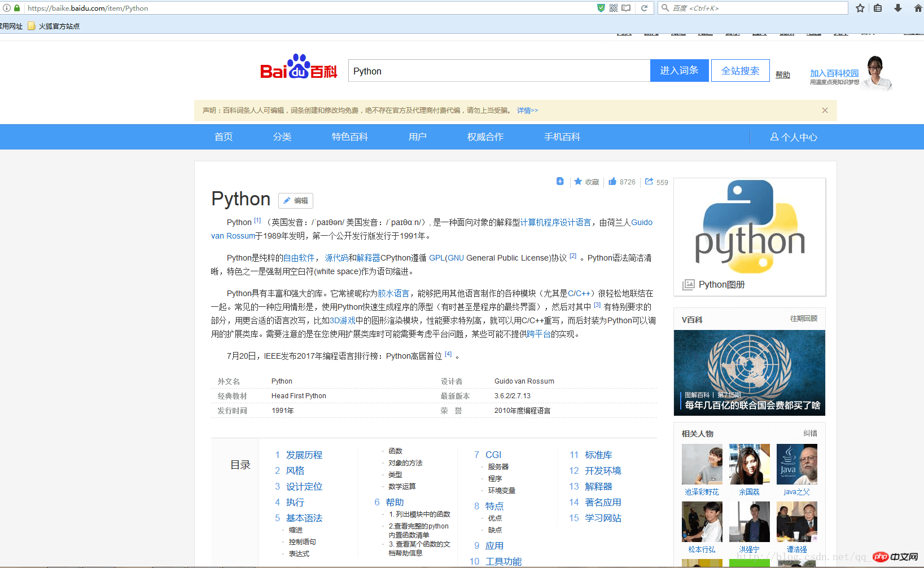Viewport: 924px width, 568px height.
Task: Jump to 帮助 section in contents
Action: coord(395,502)
